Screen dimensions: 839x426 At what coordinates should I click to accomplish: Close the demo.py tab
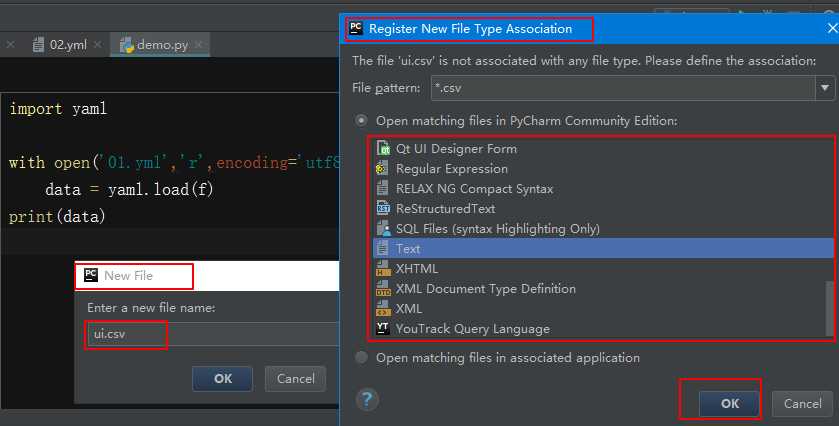[199, 45]
